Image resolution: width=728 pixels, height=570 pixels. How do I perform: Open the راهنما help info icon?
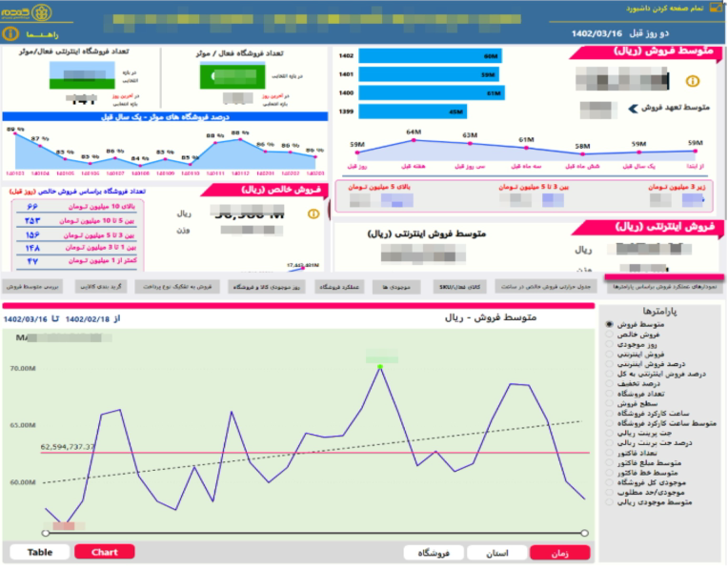(x=10, y=34)
